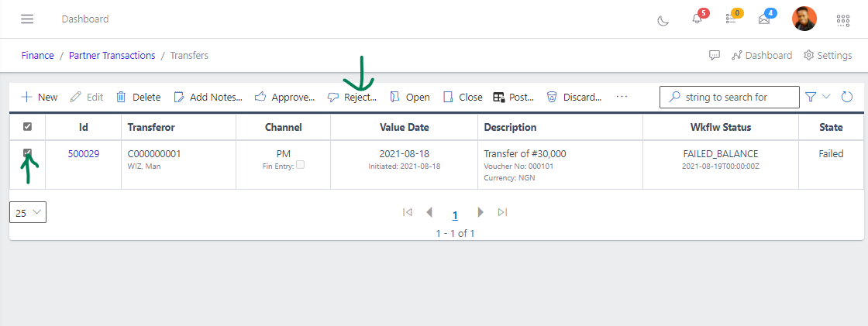
Task: Sort by Value Date column header
Action: pyautogui.click(x=404, y=127)
